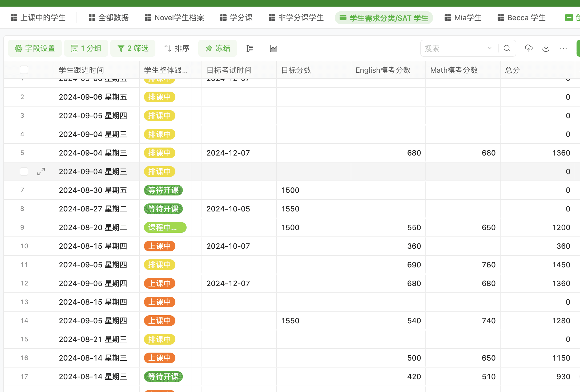
Task: Click the 学生整体跟... column header
Action: [x=165, y=70]
